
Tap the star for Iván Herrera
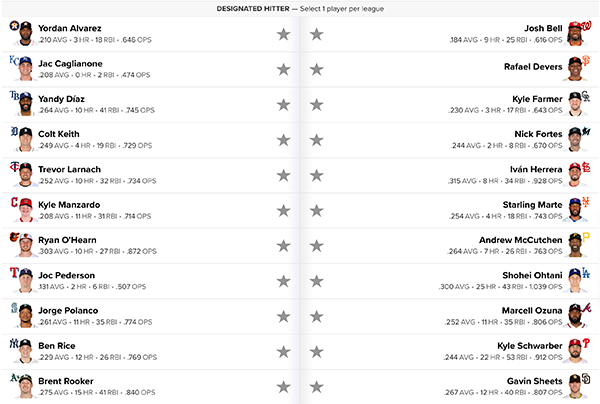316,175
